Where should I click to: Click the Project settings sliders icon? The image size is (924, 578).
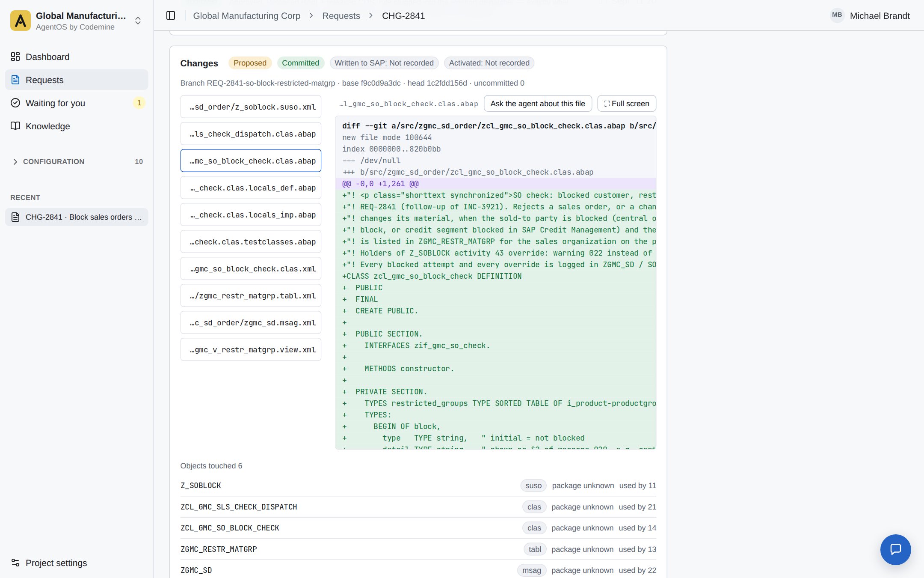[15, 563]
